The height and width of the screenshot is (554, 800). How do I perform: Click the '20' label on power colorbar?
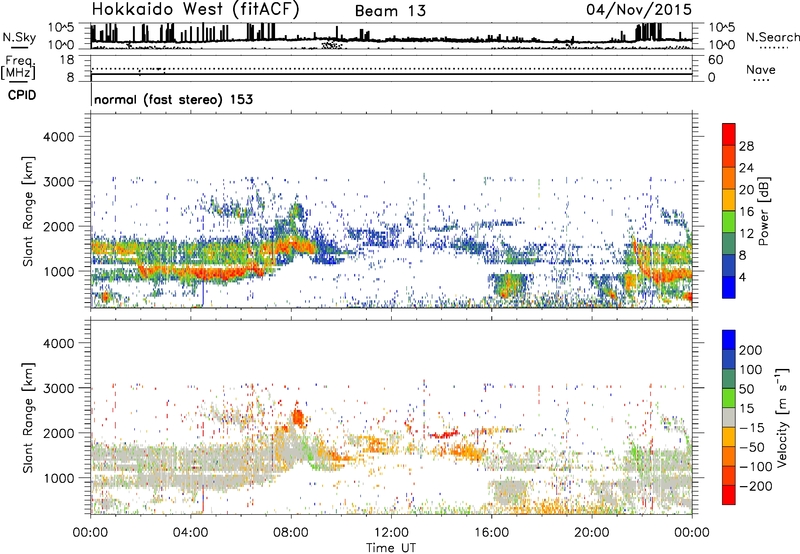tap(746, 190)
